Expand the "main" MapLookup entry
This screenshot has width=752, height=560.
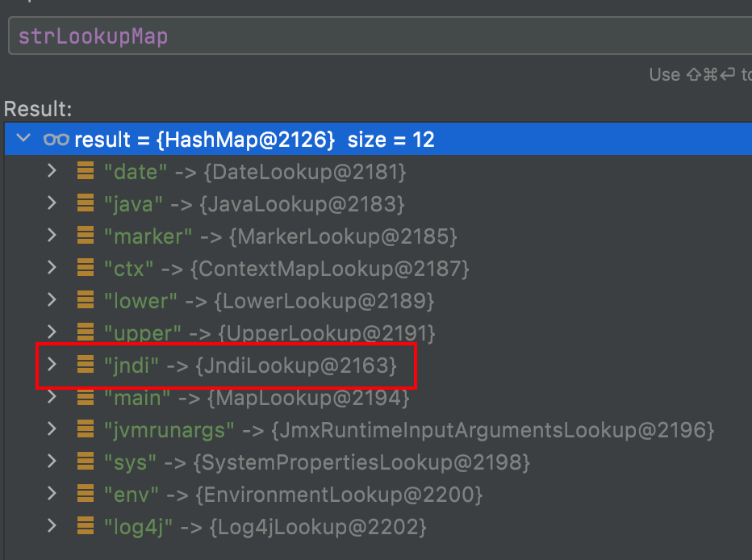(52, 398)
